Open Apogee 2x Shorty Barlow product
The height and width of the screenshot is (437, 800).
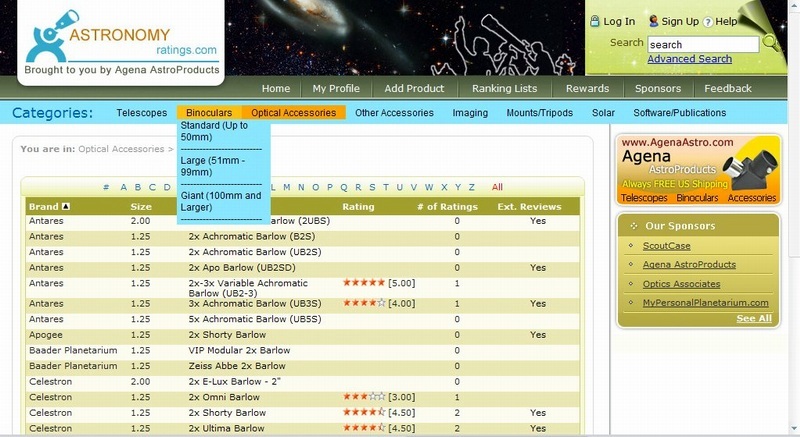pos(227,335)
